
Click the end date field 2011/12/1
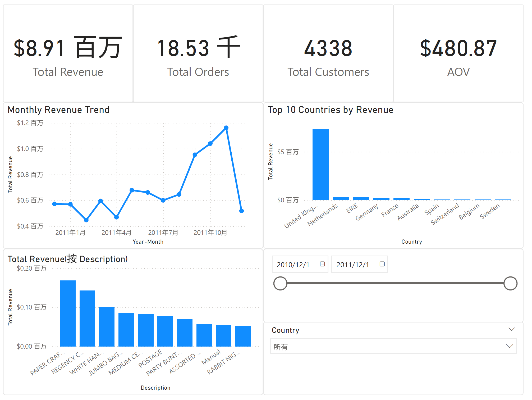click(360, 264)
